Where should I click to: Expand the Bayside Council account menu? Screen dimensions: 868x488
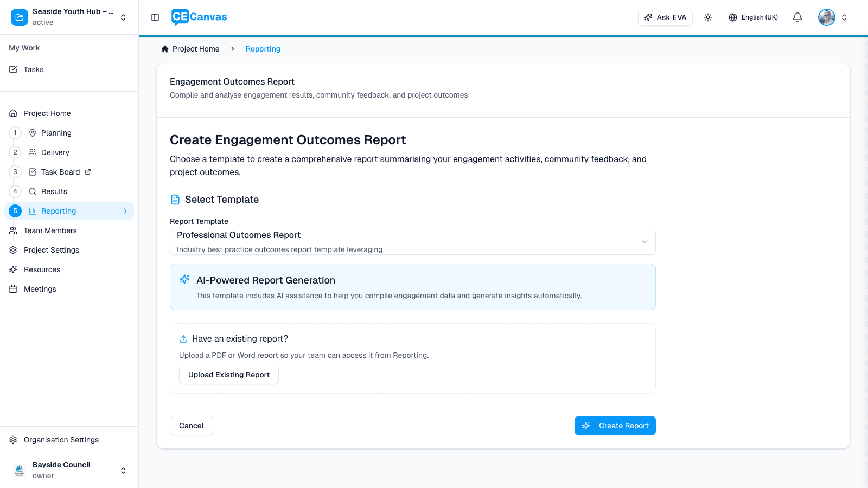click(x=123, y=470)
